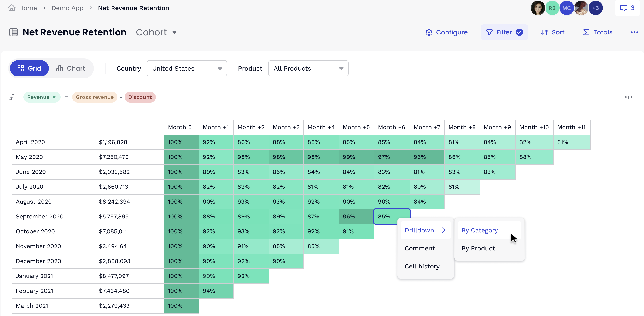This screenshot has width=644, height=316.
Task: Click the code view brackets icon
Action: pyautogui.click(x=628, y=97)
